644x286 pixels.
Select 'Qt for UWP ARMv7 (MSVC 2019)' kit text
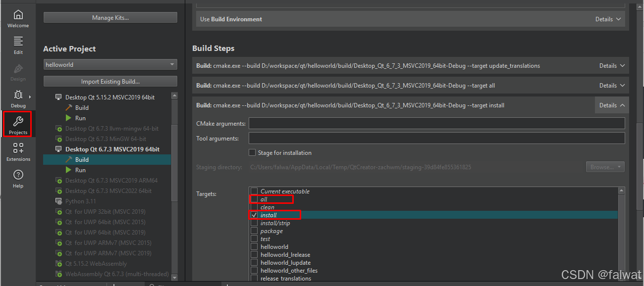(108, 253)
